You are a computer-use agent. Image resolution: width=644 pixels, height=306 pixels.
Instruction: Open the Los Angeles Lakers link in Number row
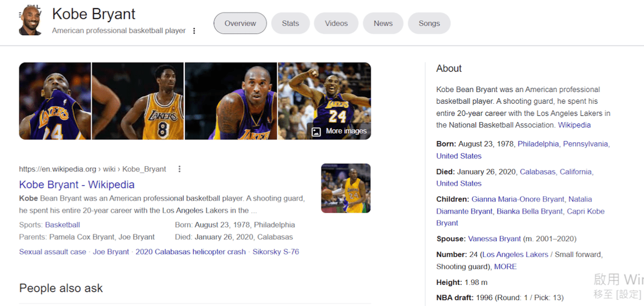(x=515, y=255)
